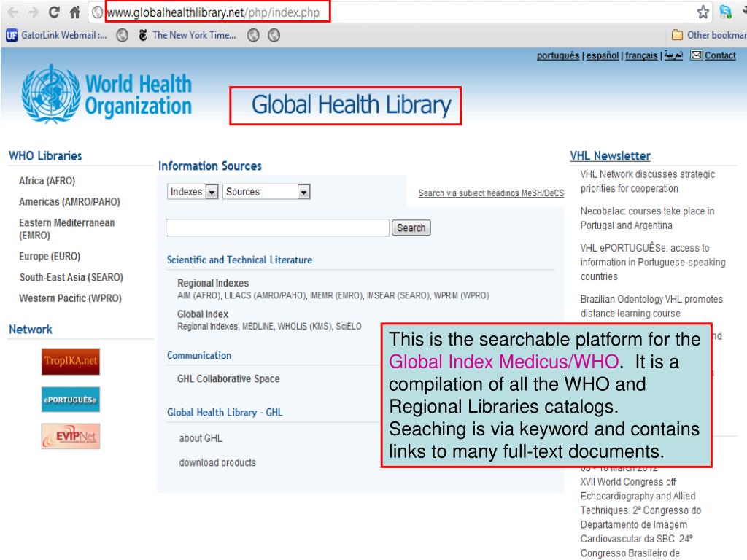
Task: Open Eastern Mediterranean (EMRO) library
Action: (x=66, y=229)
